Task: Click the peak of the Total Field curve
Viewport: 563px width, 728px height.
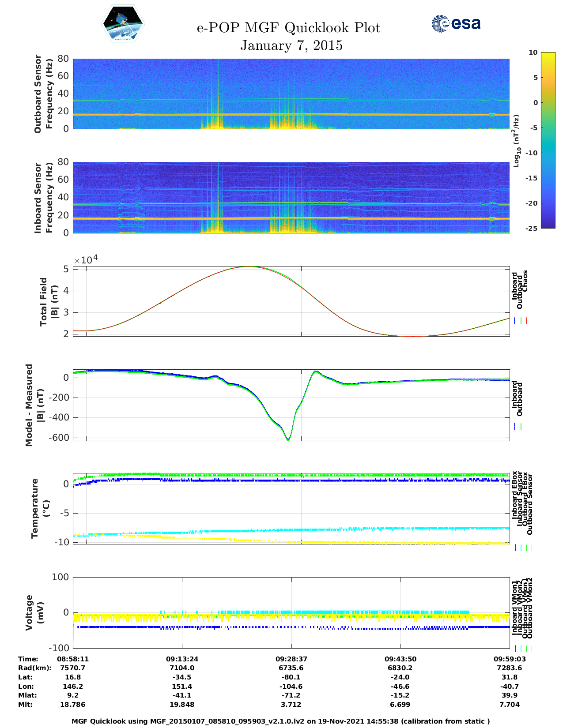Action: point(249,266)
